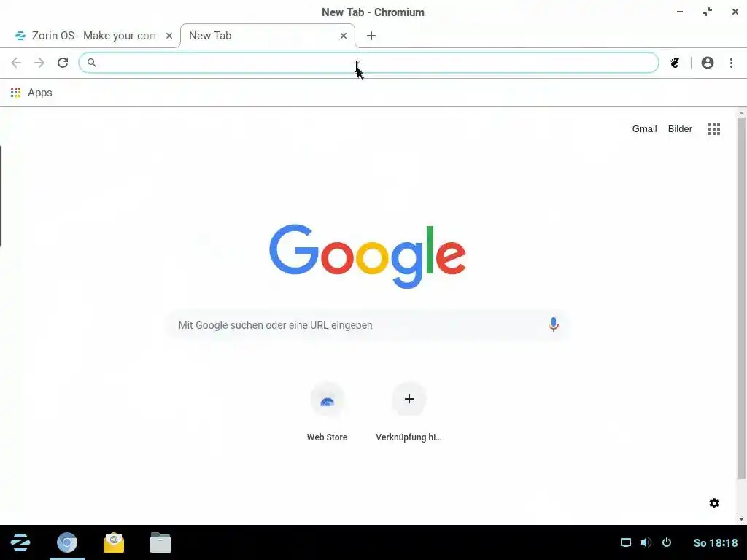Open the customize page gear icon
Image resolution: width=747 pixels, height=560 pixels.
coord(714,503)
